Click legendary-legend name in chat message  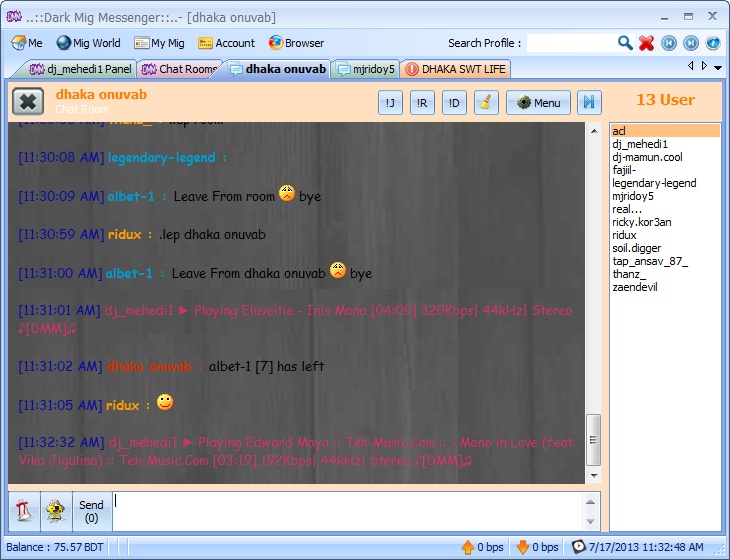pyautogui.click(x=162, y=158)
